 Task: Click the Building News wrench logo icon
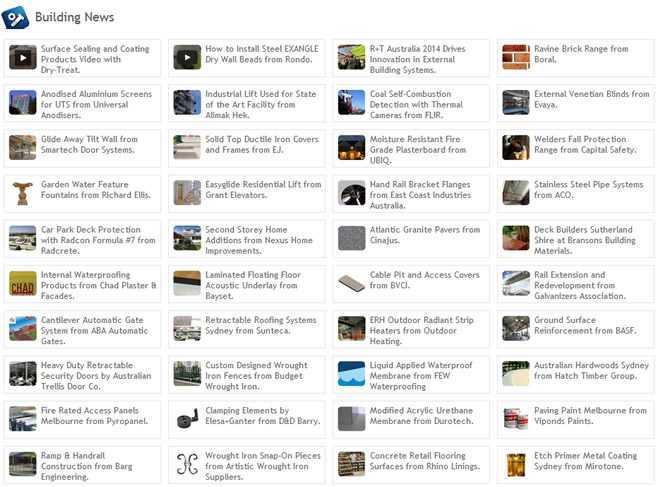pos(15,17)
